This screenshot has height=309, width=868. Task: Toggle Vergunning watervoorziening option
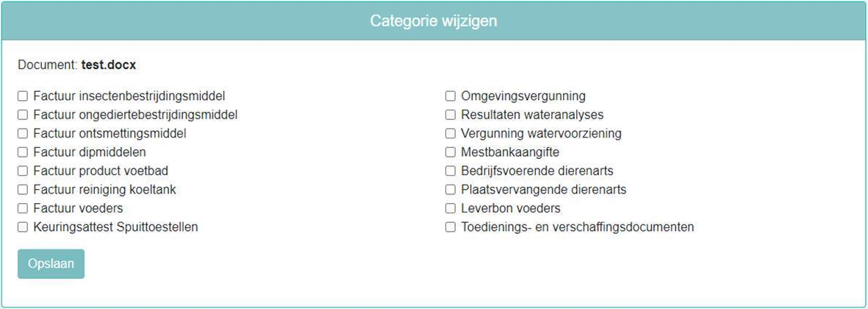click(x=451, y=134)
